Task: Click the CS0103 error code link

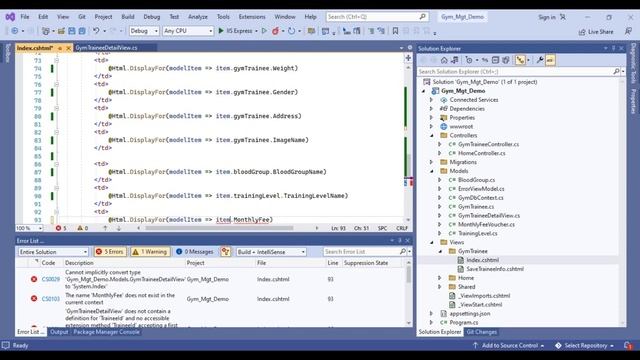Action: point(51,299)
